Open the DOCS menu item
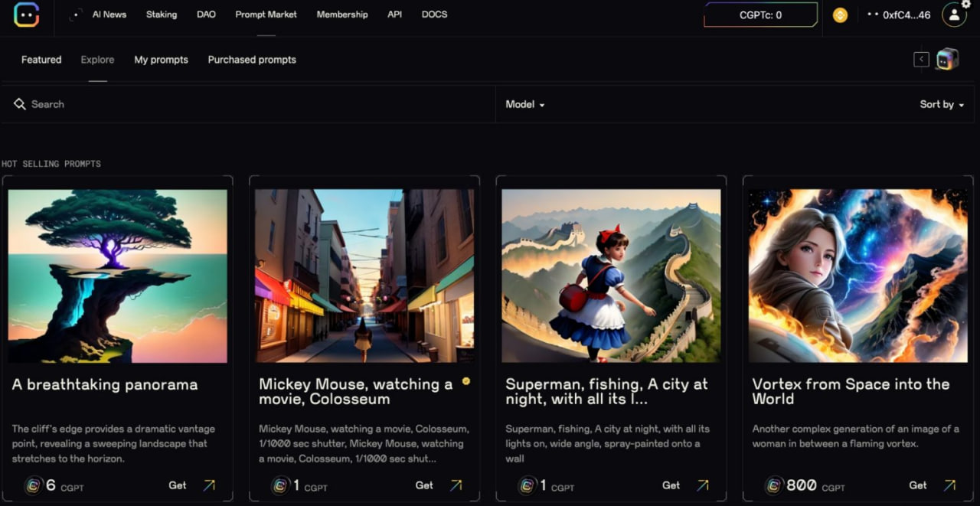The height and width of the screenshot is (506, 980). coord(434,15)
